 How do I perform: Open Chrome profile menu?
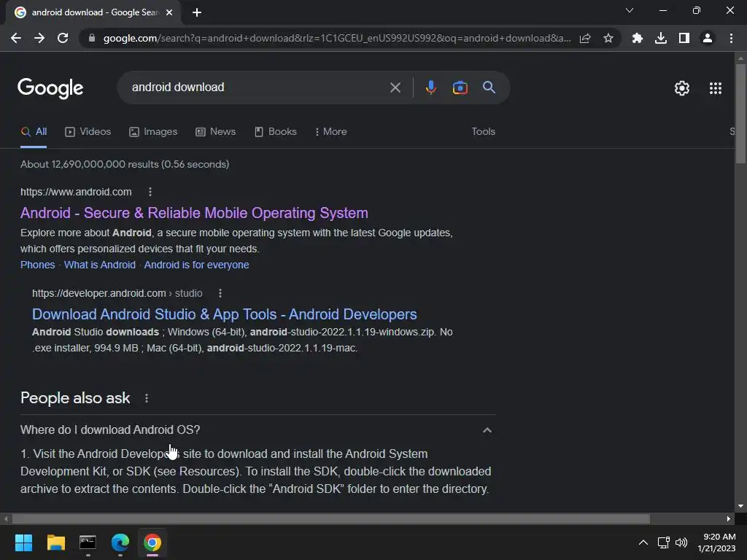pos(708,38)
